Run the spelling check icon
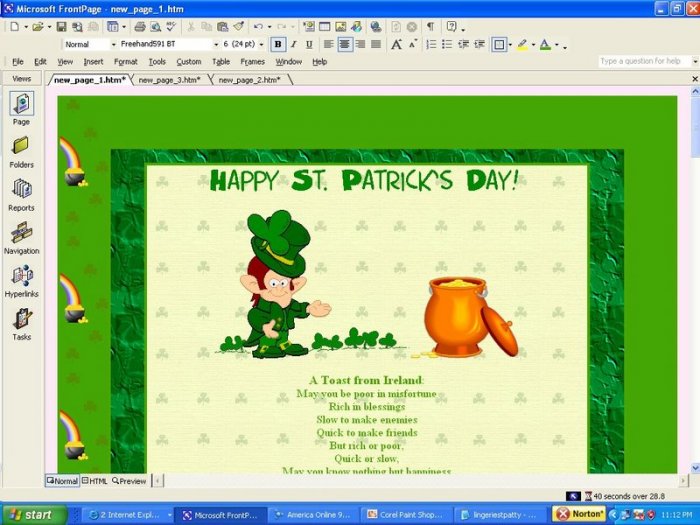This screenshot has width=700, height=525. 171,27
